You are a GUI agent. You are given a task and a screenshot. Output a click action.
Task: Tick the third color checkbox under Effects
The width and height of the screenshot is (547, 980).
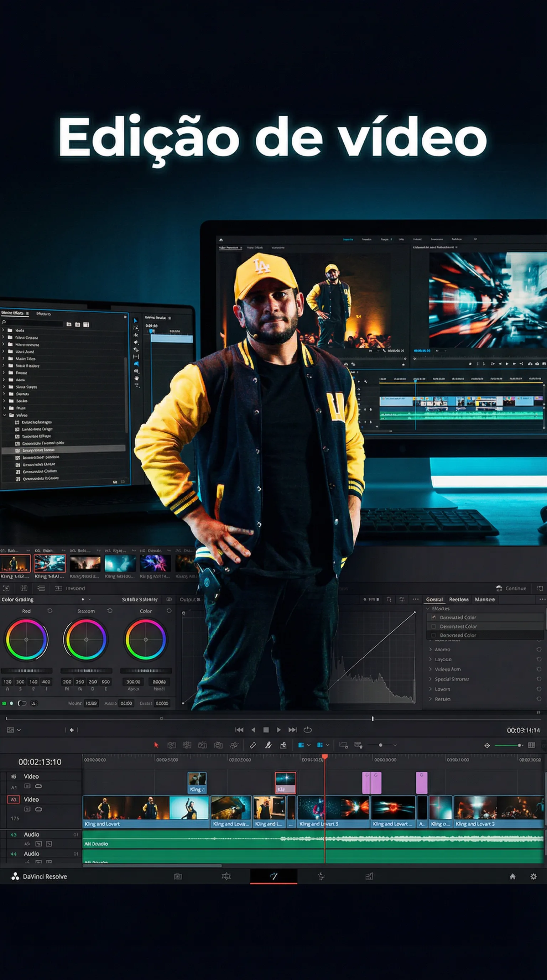click(434, 635)
